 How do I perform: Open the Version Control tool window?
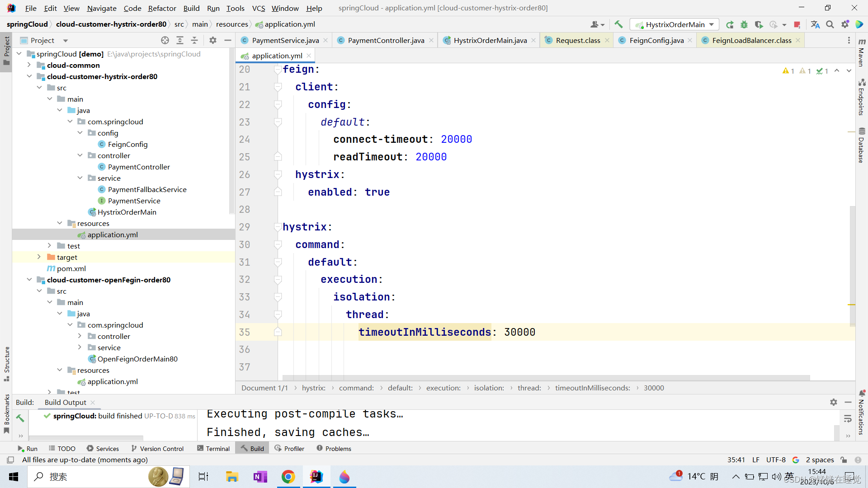point(161,448)
